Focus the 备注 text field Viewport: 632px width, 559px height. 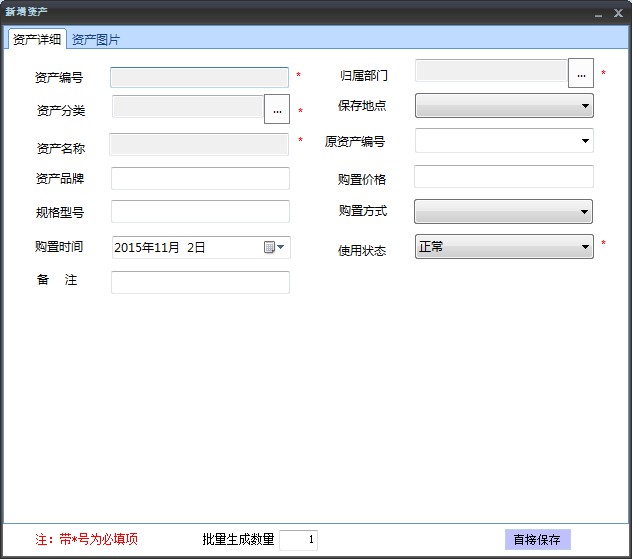(x=200, y=282)
